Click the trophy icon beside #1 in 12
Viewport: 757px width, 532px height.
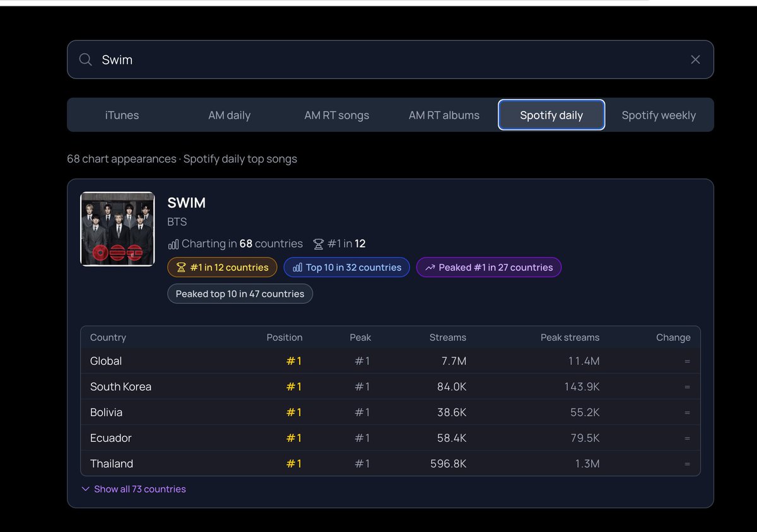(x=319, y=244)
